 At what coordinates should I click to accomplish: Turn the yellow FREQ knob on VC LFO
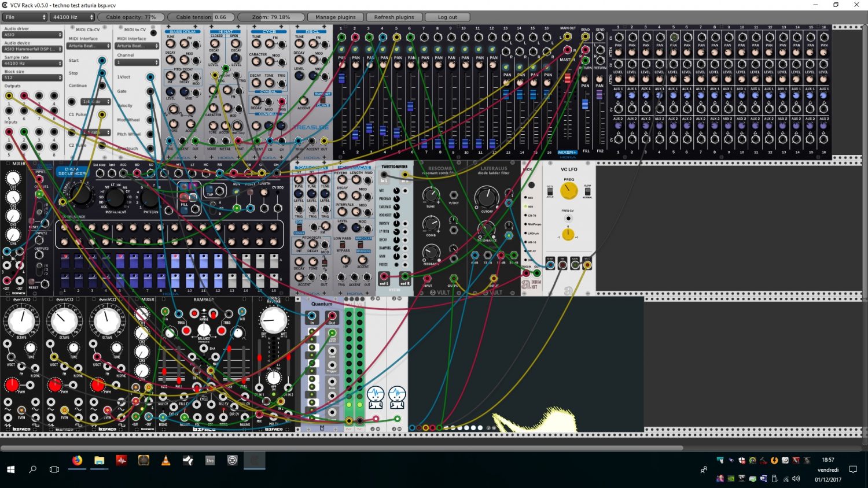pos(569,191)
